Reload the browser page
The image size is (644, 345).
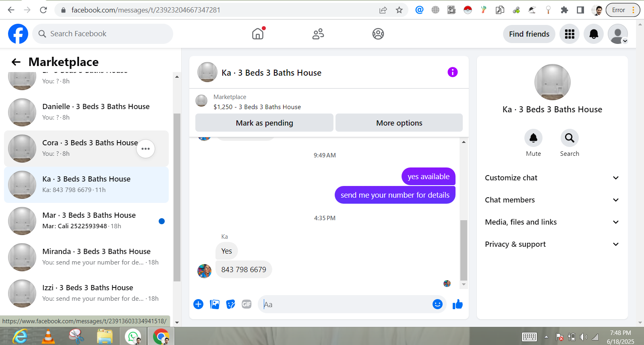pos(43,10)
